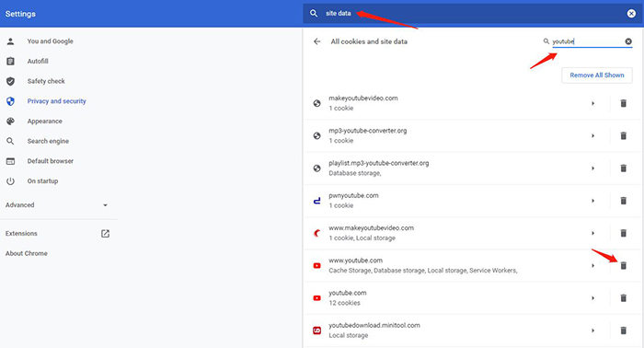Open Search engine settings
Screen dimensions: 644x348
[48, 142]
